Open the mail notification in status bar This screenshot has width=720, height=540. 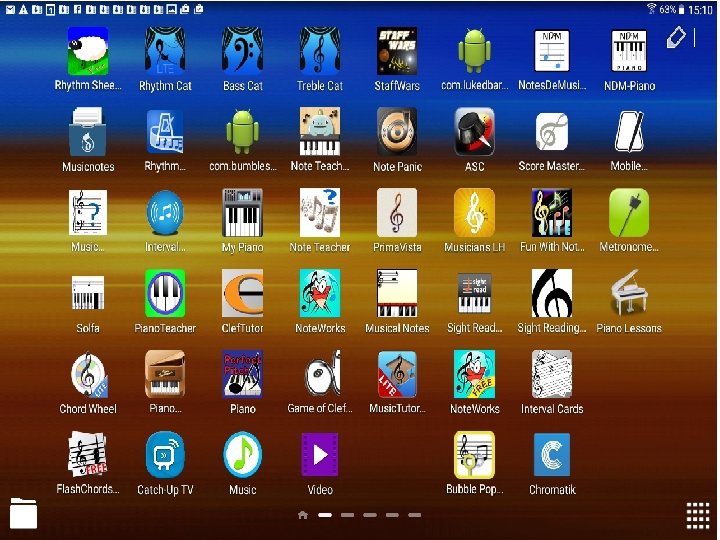point(10,9)
